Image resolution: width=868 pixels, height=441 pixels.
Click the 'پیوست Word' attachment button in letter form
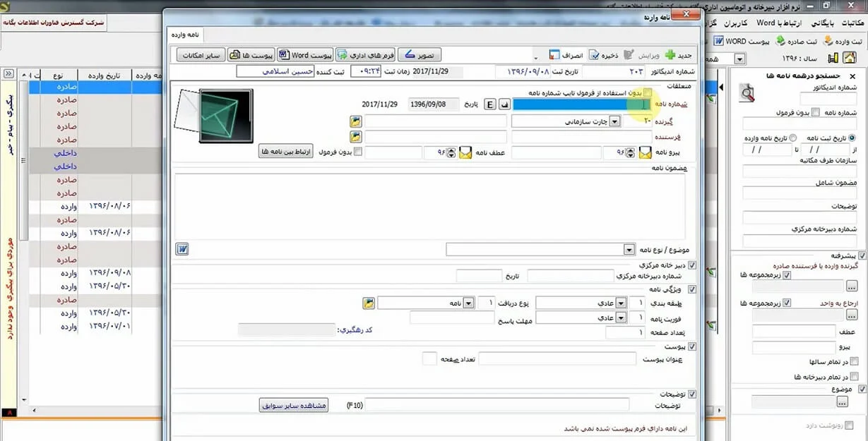coord(305,54)
